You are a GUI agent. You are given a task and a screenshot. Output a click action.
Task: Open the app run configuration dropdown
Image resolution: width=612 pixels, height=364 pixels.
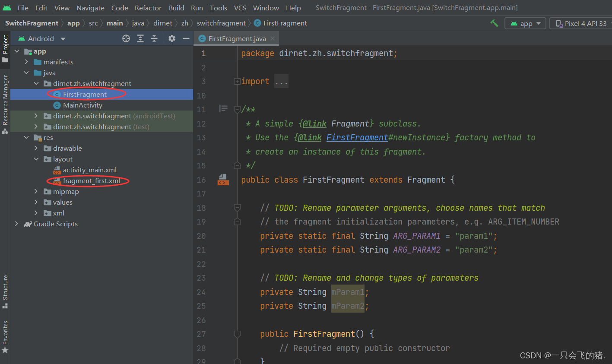coord(525,23)
